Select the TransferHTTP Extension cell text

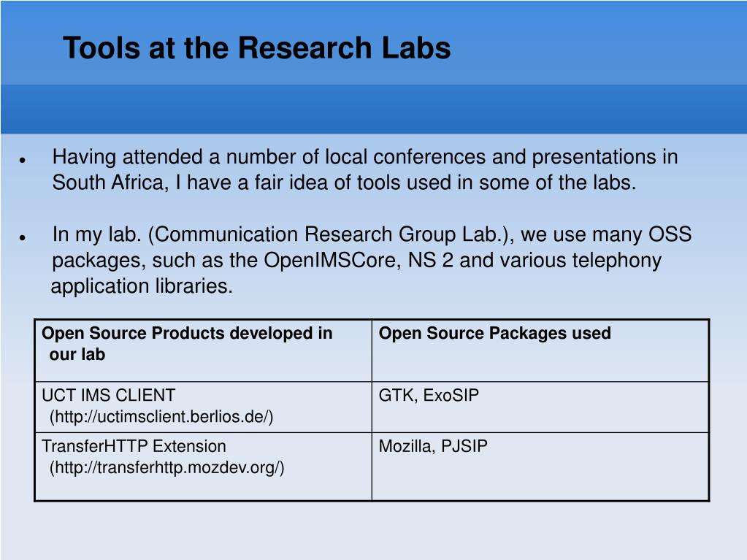pyautogui.click(x=134, y=446)
